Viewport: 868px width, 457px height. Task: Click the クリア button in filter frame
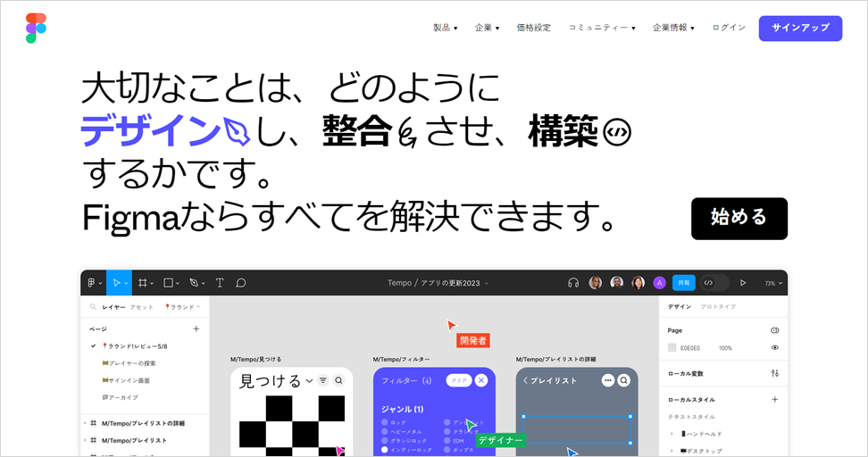pos(459,380)
